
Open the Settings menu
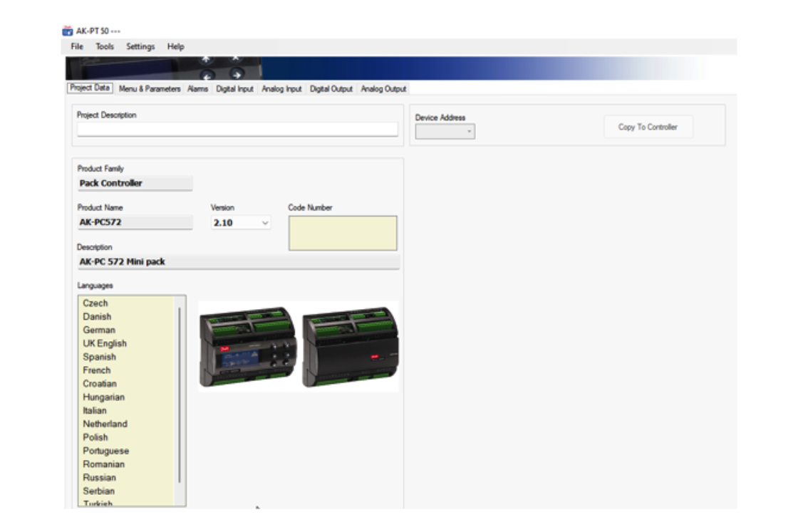point(140,47)
